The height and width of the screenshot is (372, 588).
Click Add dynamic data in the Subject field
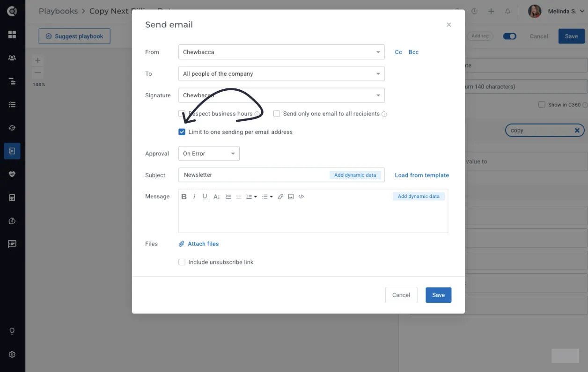[x=355, y=175]
